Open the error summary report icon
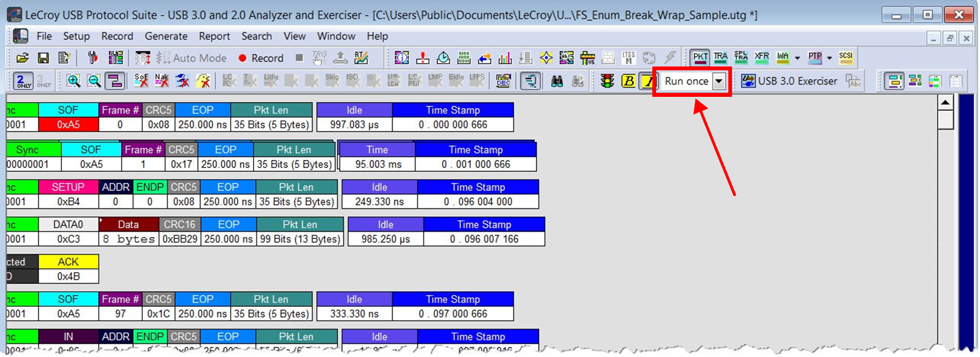Screen dimensions: 980x357 tap(423, 58)
